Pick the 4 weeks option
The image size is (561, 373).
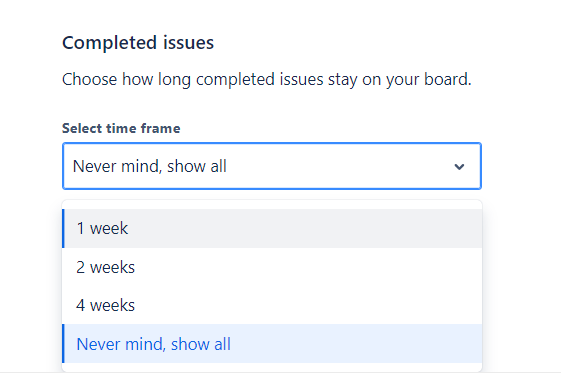[x=272, y=305]
